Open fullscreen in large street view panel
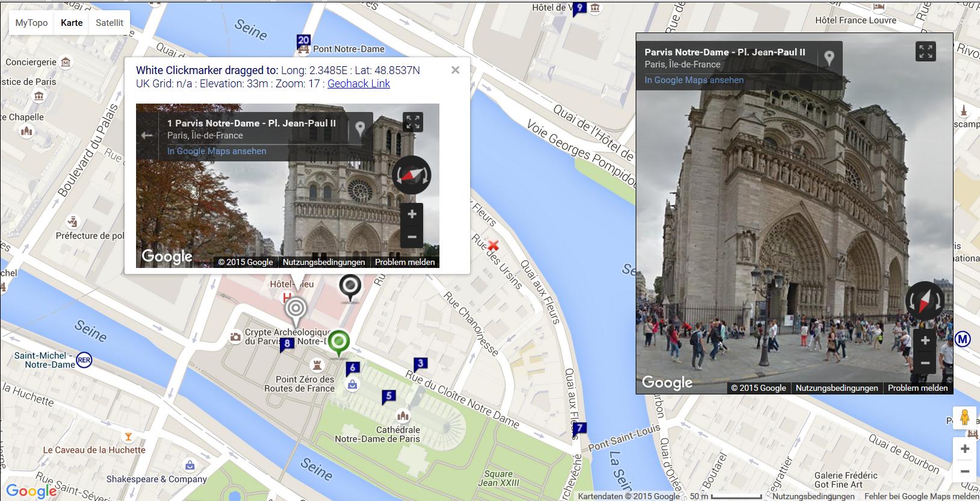Image resolution: width=980 pixels, height=501 pixels. [x=926, y=51]
